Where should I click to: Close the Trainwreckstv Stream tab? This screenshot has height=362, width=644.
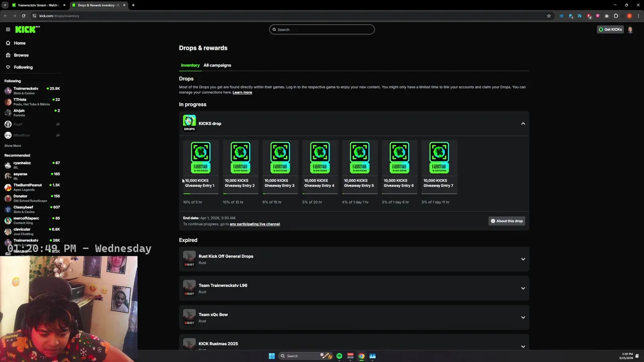[x=64, y=5]
